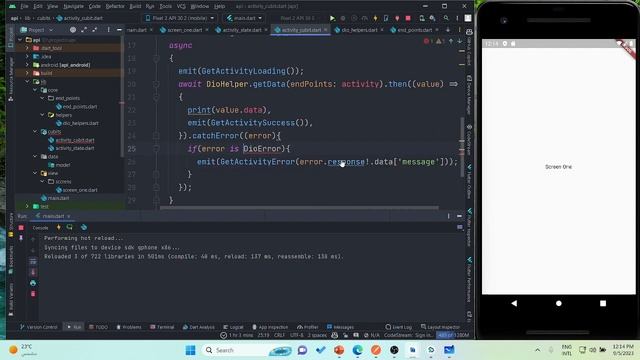Expand the build folder in tree
Viewport: 640px width, 360px height.
27,73
